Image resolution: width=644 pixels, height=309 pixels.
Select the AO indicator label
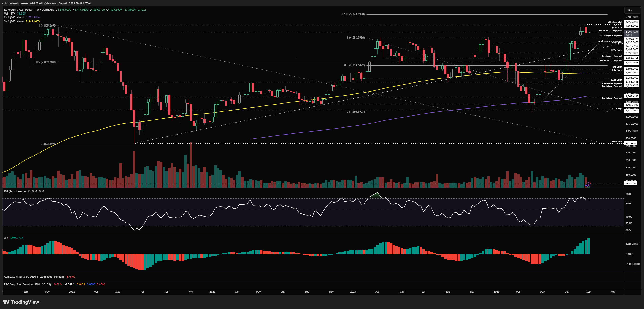coord(6,238)
